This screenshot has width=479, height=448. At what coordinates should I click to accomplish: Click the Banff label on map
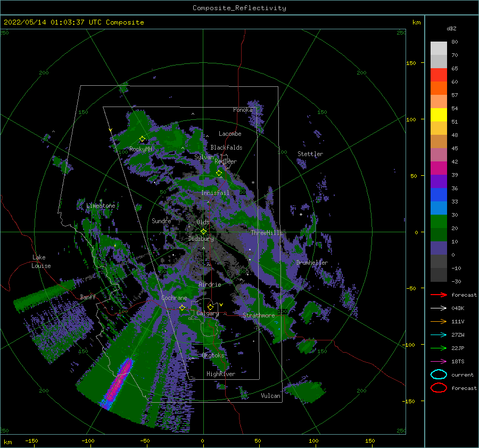pyautogui.click(x=88, y=297)
